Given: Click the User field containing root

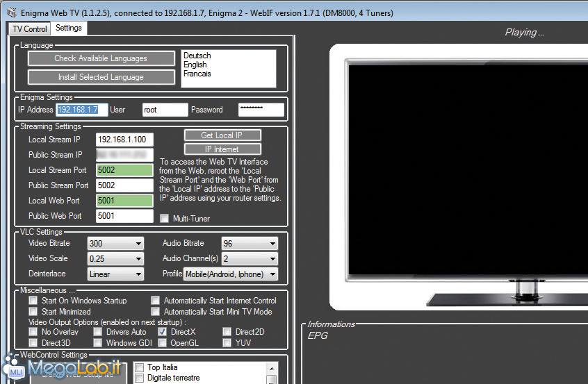Looking at the screenshot, I should [165, 110].
